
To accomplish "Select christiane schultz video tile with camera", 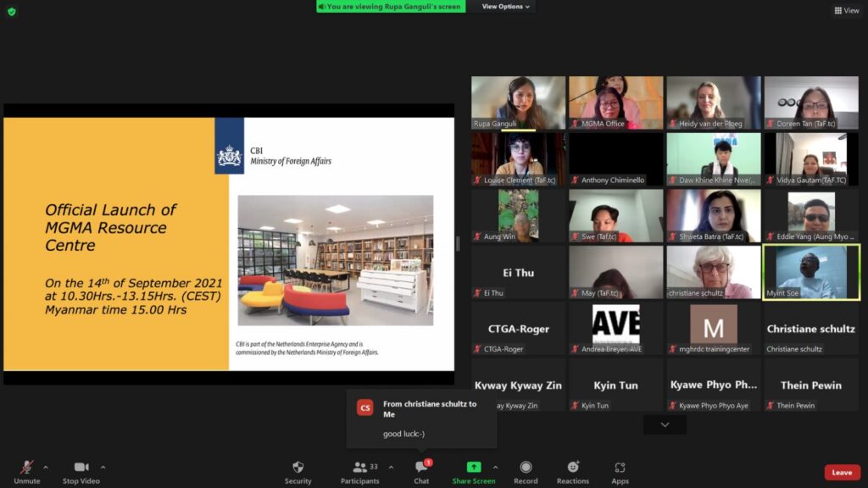I will tap(714, 272).
